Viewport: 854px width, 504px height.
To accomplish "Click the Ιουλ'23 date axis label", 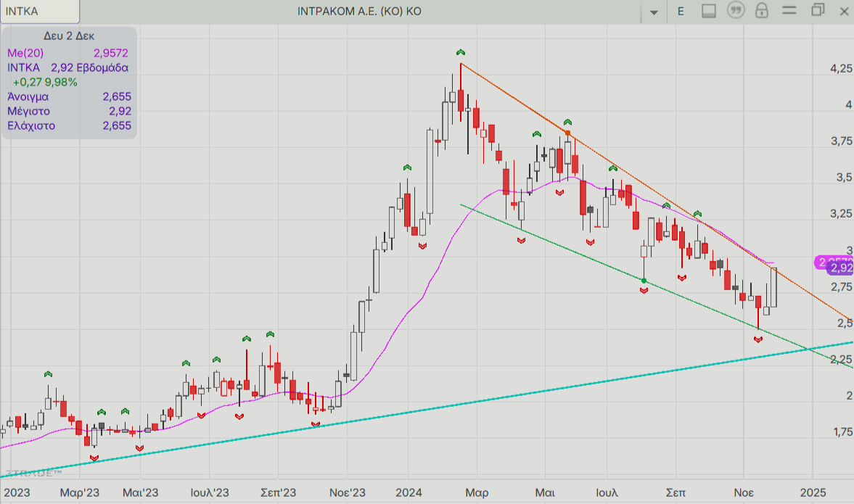I will click(210, 492).
